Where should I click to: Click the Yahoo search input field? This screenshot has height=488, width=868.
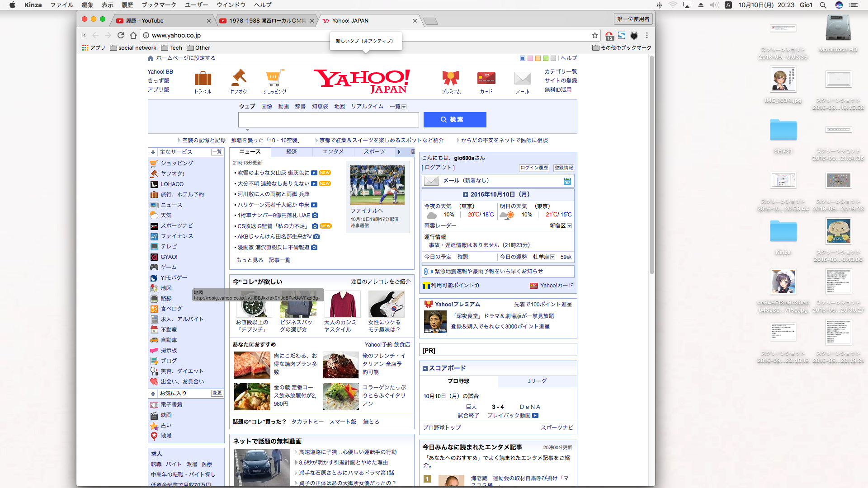point(329,120)
